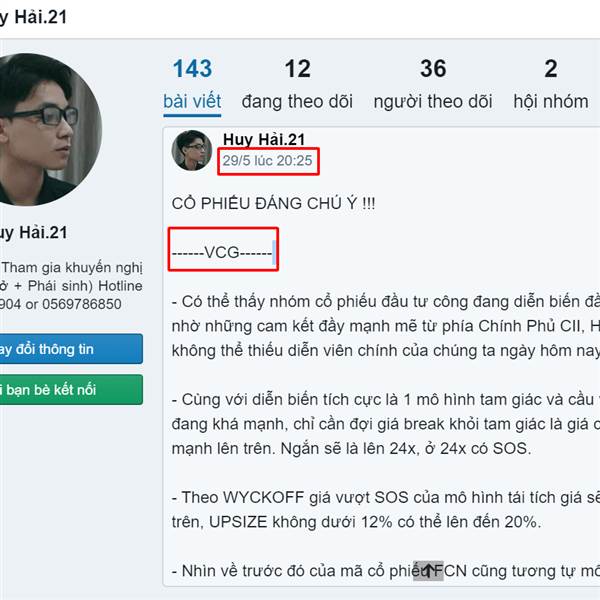Click the VCG stock ticker heading
This screenshot has width=600, height=600.
(x=222, y=253)
